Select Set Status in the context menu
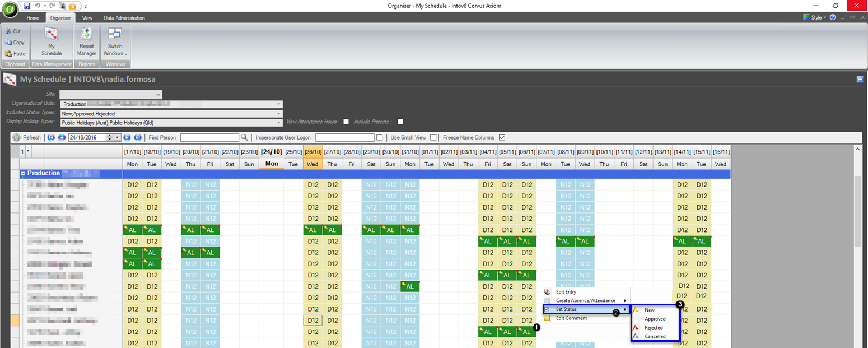Image resolution: width=868 pixels, height=348 pixels. pos(586,309)
